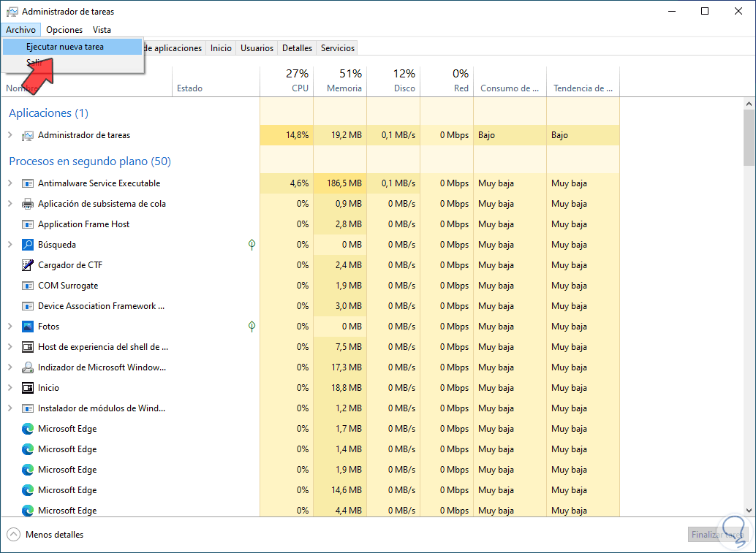Open the Opciones menu

(x=64, y=30)
